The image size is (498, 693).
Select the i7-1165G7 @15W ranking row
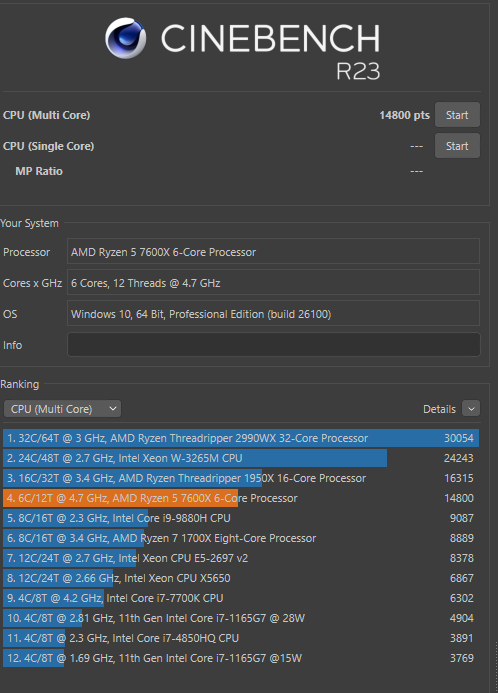tap(241, 658)
